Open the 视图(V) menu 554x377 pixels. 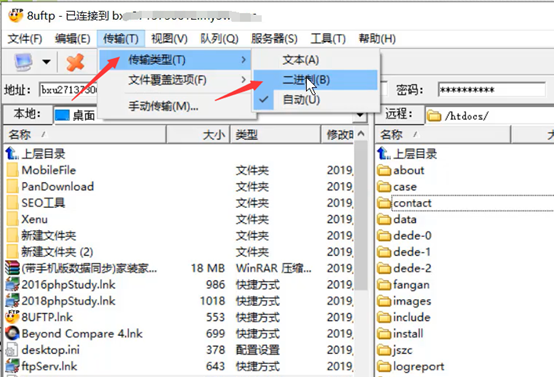[x=169, y=39]
